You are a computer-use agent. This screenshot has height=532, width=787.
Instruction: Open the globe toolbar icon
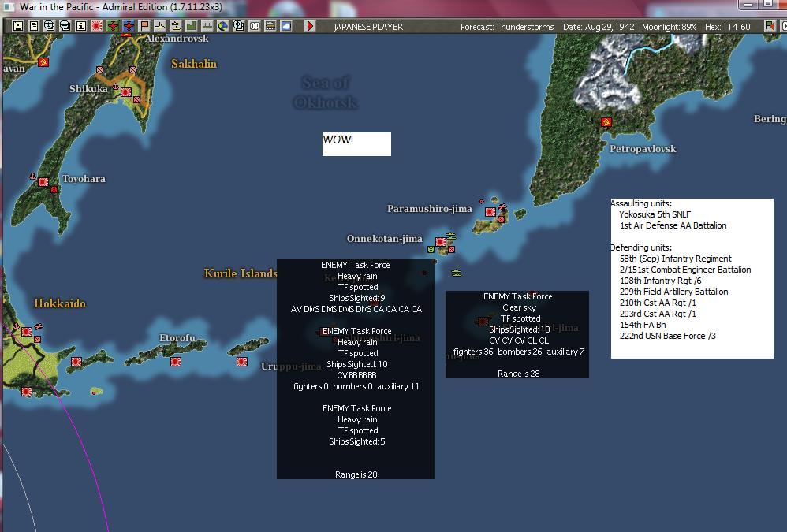[x=223, y=25]
